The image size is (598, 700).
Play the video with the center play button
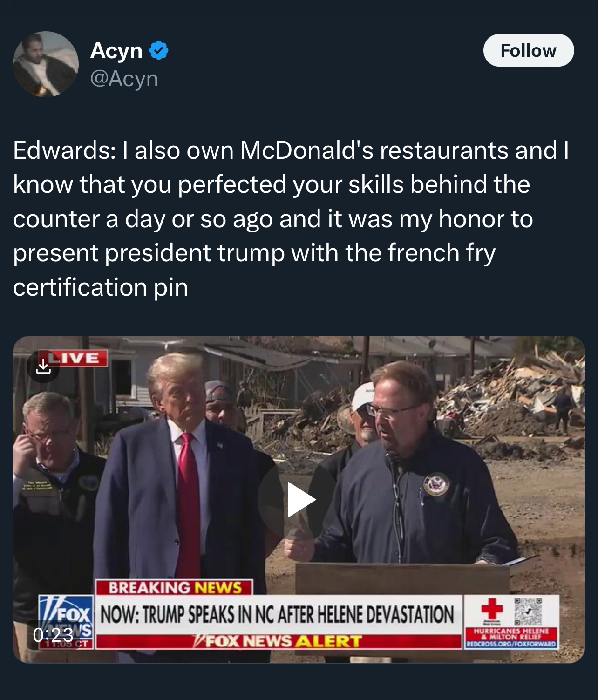point(299,500)
